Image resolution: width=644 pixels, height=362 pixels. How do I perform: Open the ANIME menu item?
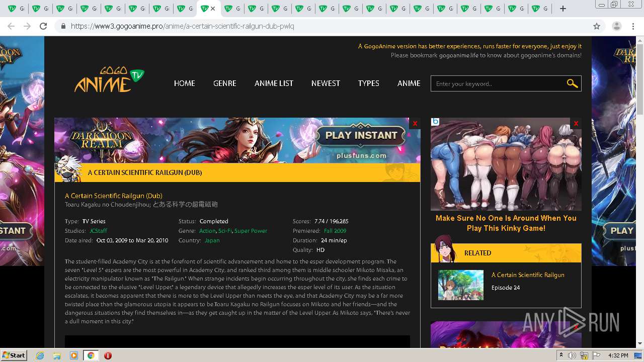click(409, 83)
